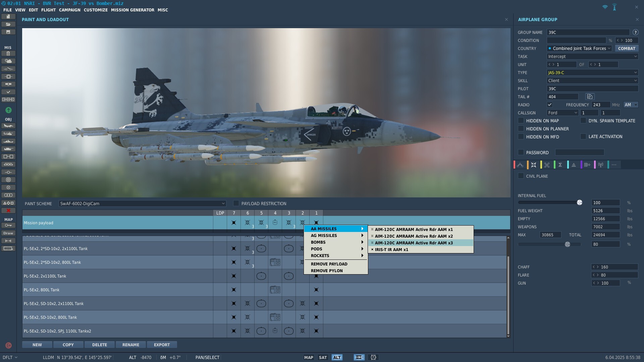644x362 pixels.
Task: Open the AM modulation dropdown
Action: pyautogui.click(x=631, y=105)
